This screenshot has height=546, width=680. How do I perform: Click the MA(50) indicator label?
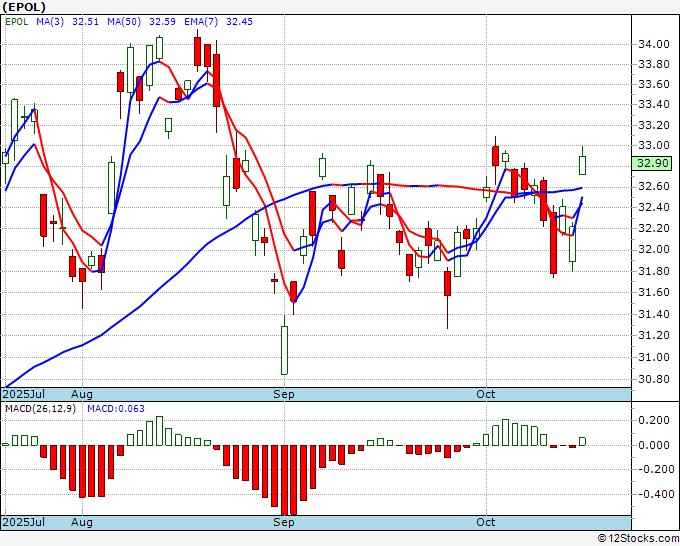coord(124,22)
